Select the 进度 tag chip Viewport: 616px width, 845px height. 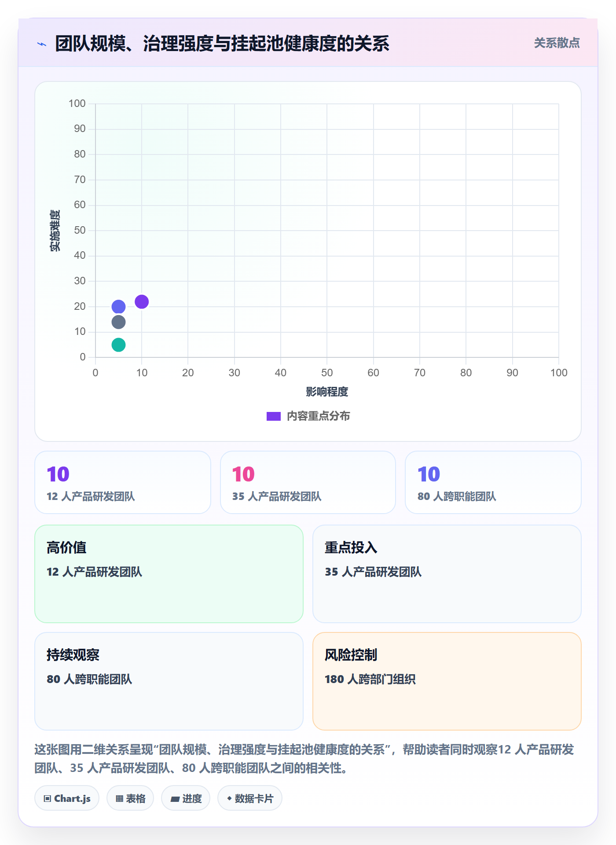[x=186, y=798]
